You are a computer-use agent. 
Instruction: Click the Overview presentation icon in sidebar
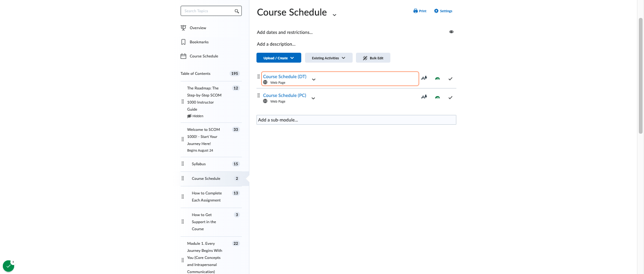pyautogui.click(x=183, y=28)
